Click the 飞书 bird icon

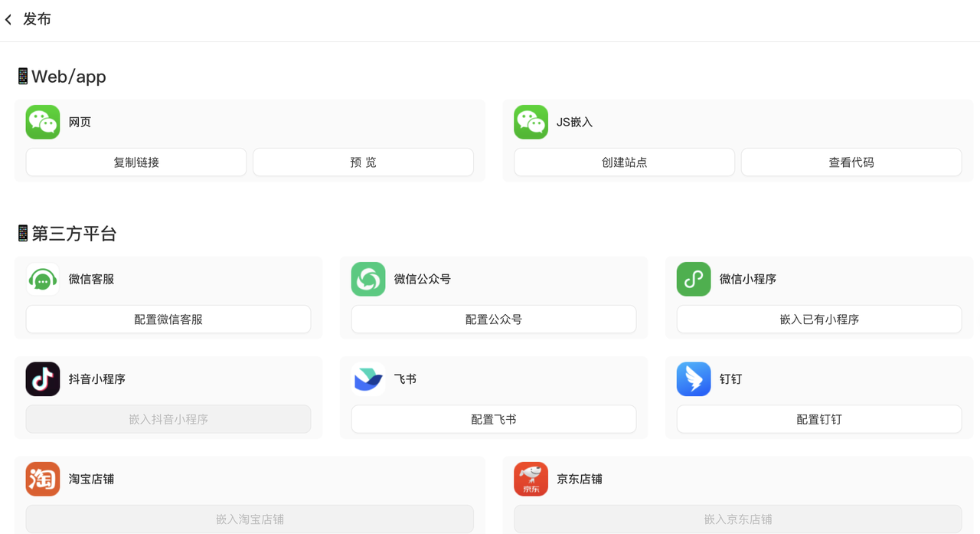[368, 379]
